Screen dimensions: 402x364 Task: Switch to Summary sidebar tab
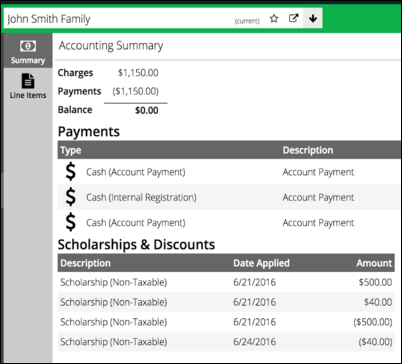tap(28, 51)
